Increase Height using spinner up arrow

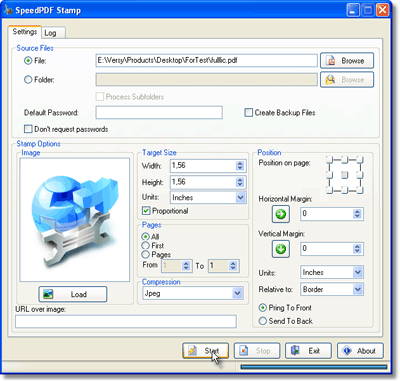pos(240,179)
